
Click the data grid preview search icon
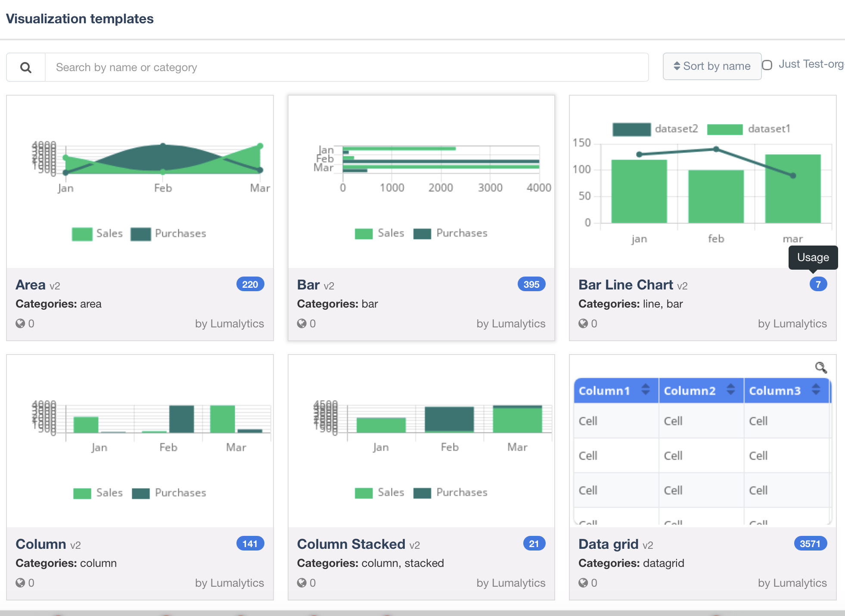pos(820,367)
